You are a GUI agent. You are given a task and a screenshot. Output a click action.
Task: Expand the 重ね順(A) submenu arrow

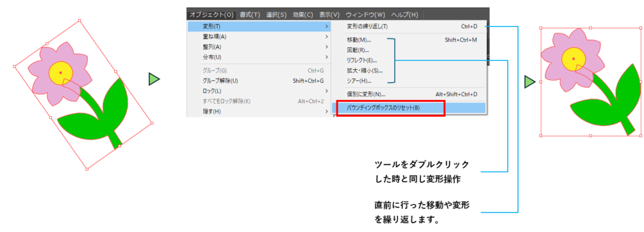(327, 36)
